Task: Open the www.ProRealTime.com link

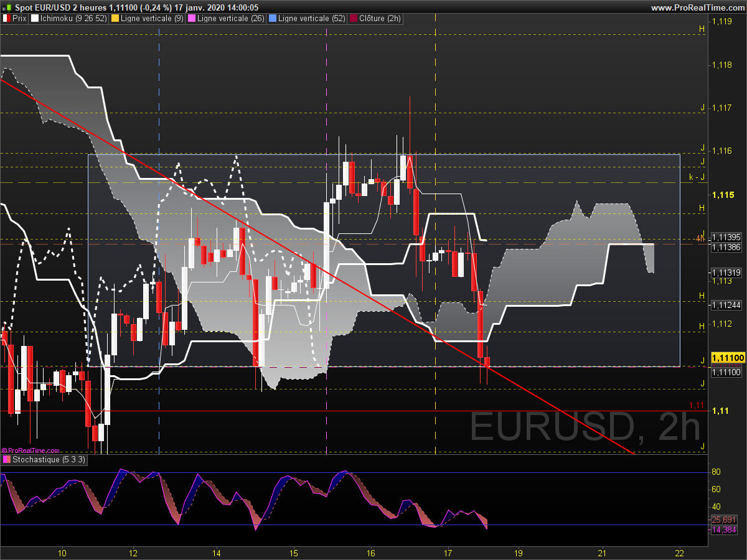Action: point(697,7)
